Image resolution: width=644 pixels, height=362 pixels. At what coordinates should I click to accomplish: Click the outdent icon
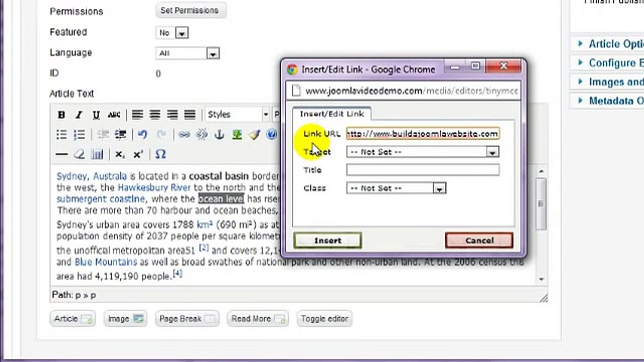click(x=103, y=135)
